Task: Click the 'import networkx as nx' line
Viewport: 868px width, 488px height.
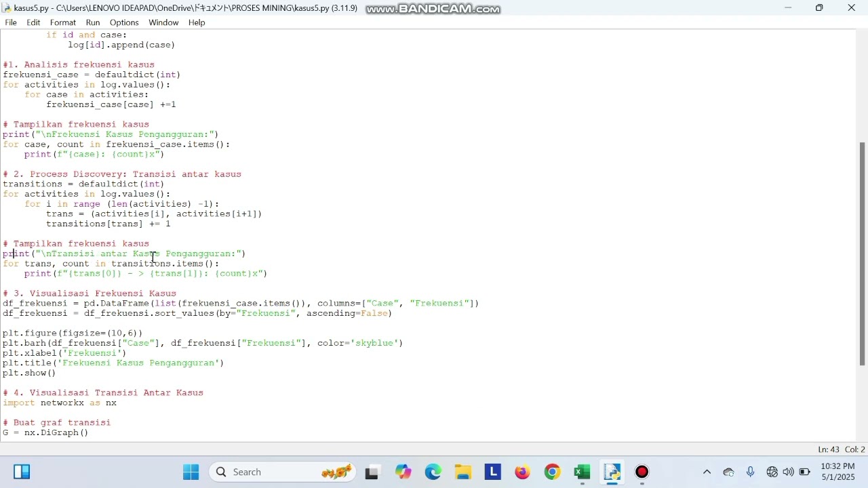Action: pos(60,403)
